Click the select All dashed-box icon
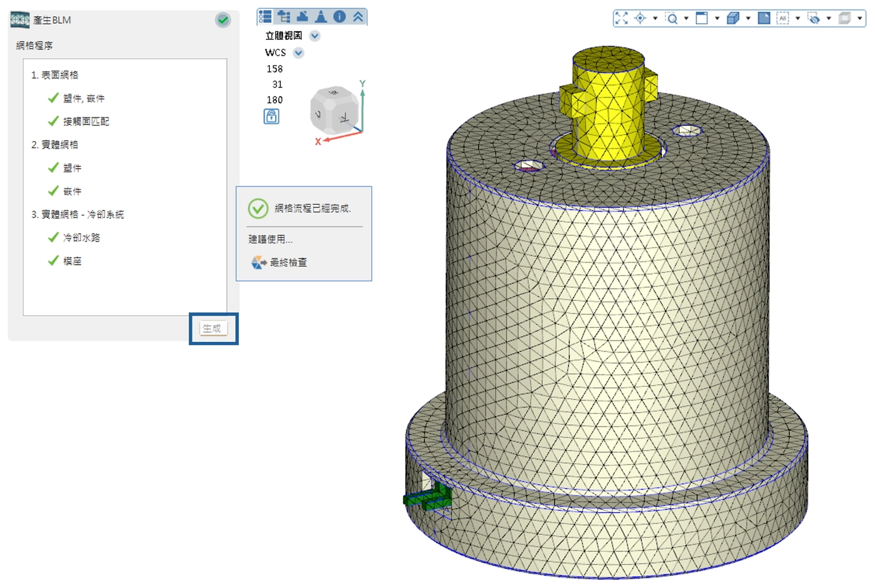Screen dimensions: 875x588 point(782,18)
